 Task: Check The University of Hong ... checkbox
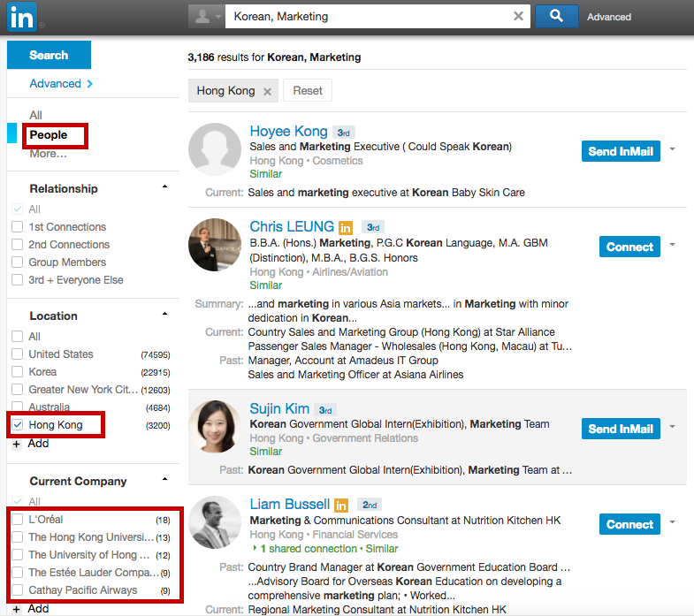(x=18, y=555)
